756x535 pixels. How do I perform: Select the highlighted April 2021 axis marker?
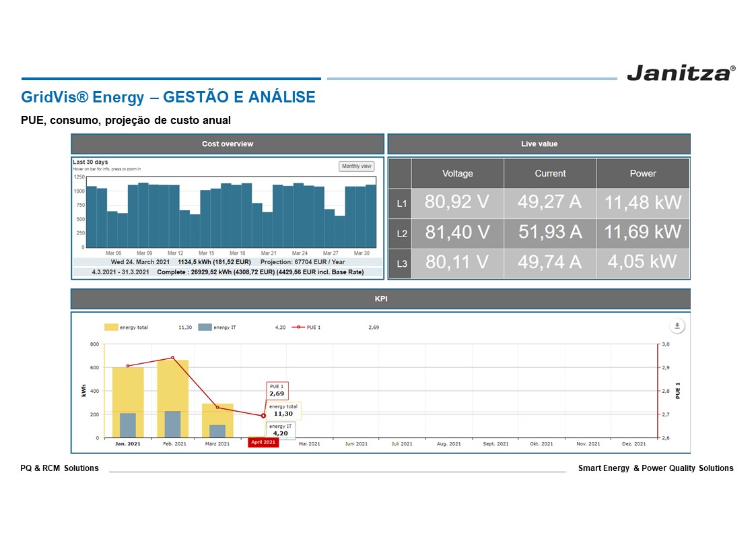point(263,443)
